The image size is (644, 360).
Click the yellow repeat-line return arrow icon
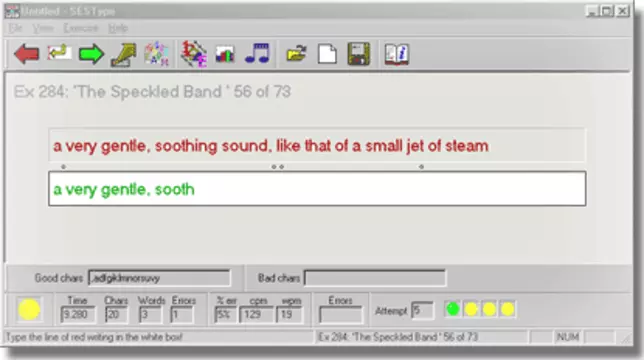(x=59, y=53)
